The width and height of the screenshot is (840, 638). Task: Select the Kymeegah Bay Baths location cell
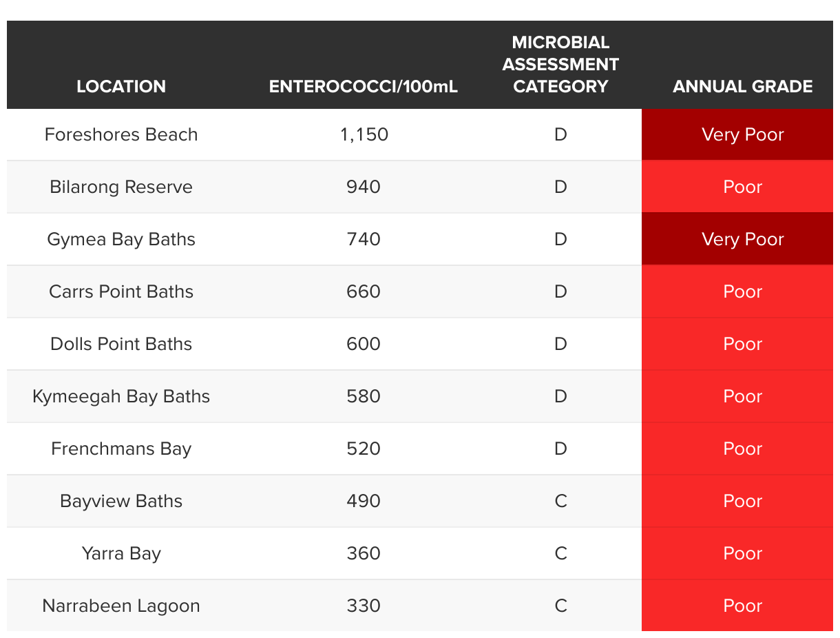click(x=121, y=396)
